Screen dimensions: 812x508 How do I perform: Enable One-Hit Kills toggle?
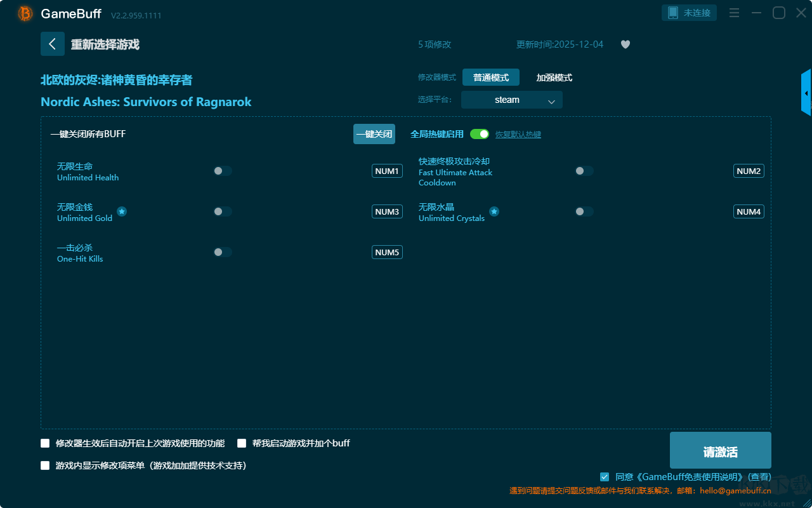tap(223, 252)
